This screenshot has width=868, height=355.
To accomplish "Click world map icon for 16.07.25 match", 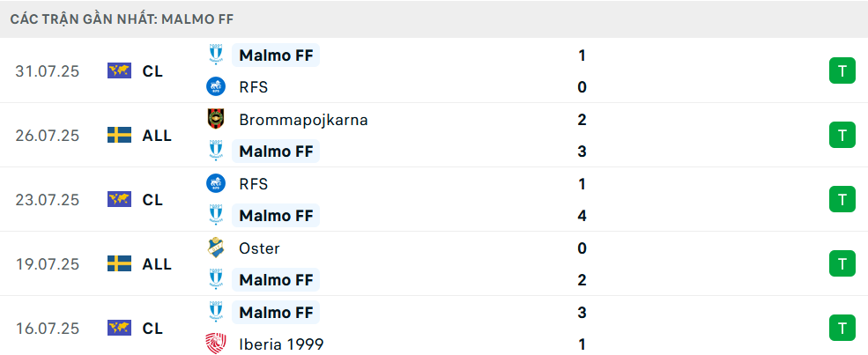I will coord(119,328).
